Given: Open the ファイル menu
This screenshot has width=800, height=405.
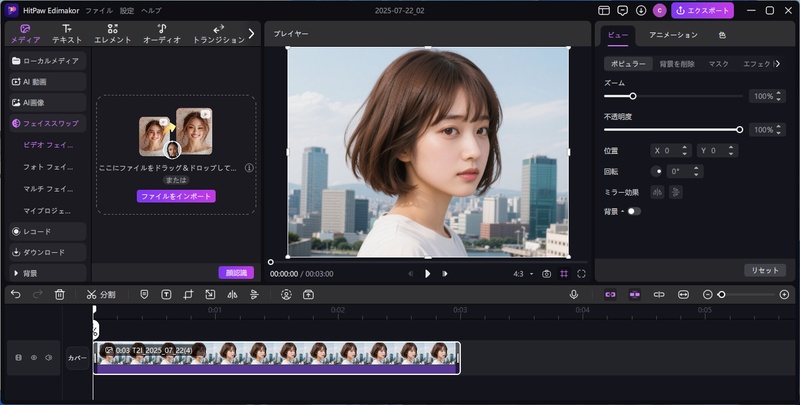Looking at the screenshot, I should (99, 10).
